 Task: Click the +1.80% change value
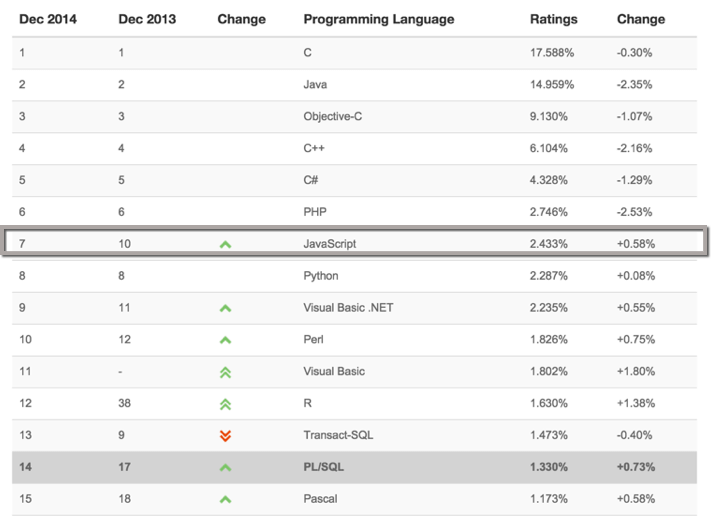[635, 372]
